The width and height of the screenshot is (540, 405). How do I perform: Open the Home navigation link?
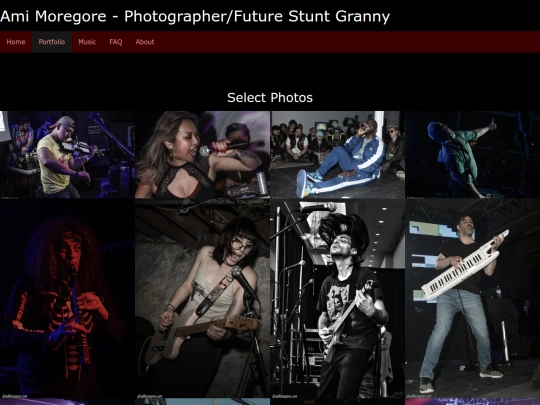click(x=16, y=42)
